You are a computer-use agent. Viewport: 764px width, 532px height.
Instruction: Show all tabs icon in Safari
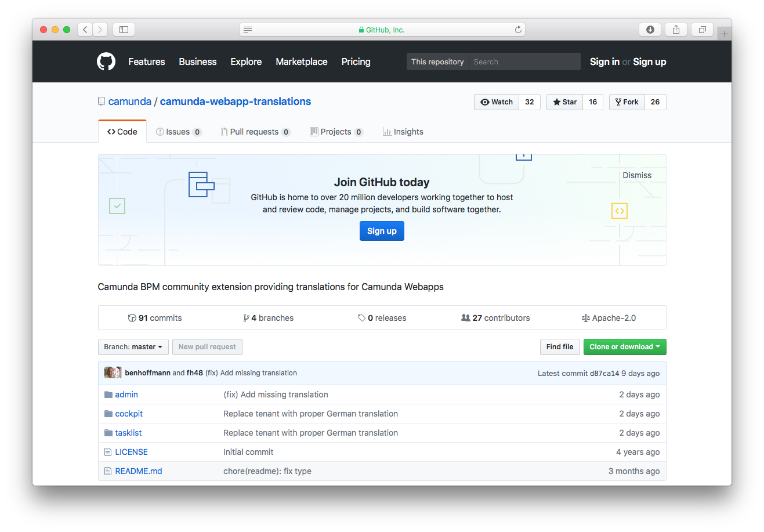click(702, 30)
